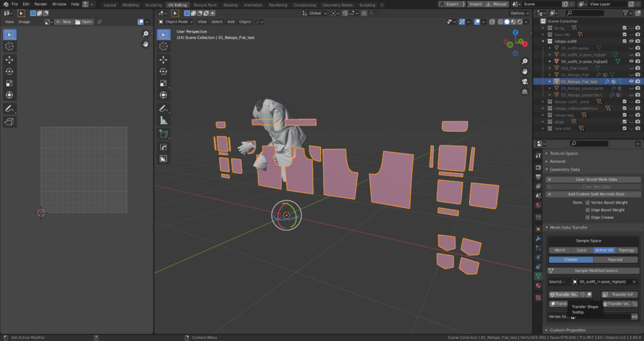Choose the Annotate tool in the 3D viewport
Viewport: 644px width, 341px height.
point(164,108)
